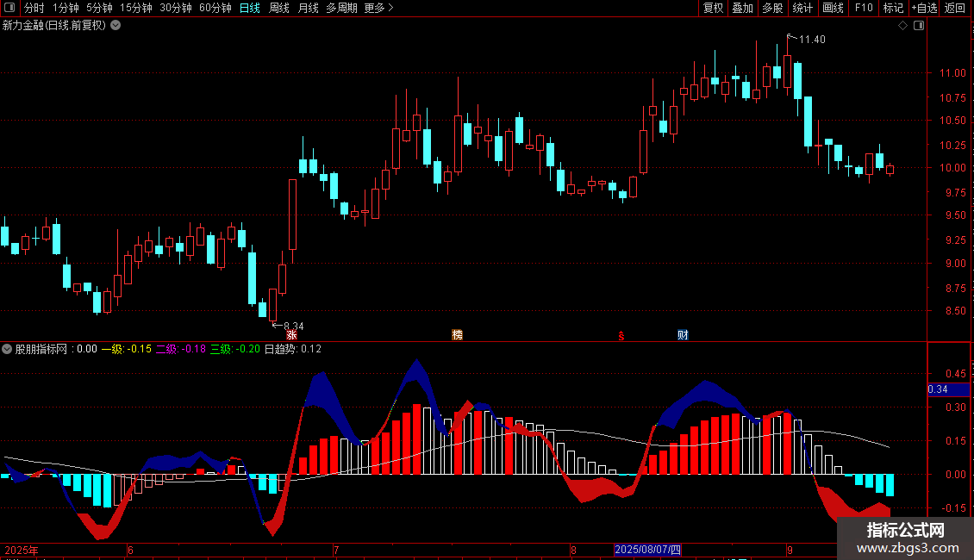Open the 股朋指标网 indicator dropdown
This screenshot has height=560, width=974.
click(x=7, y=349)
